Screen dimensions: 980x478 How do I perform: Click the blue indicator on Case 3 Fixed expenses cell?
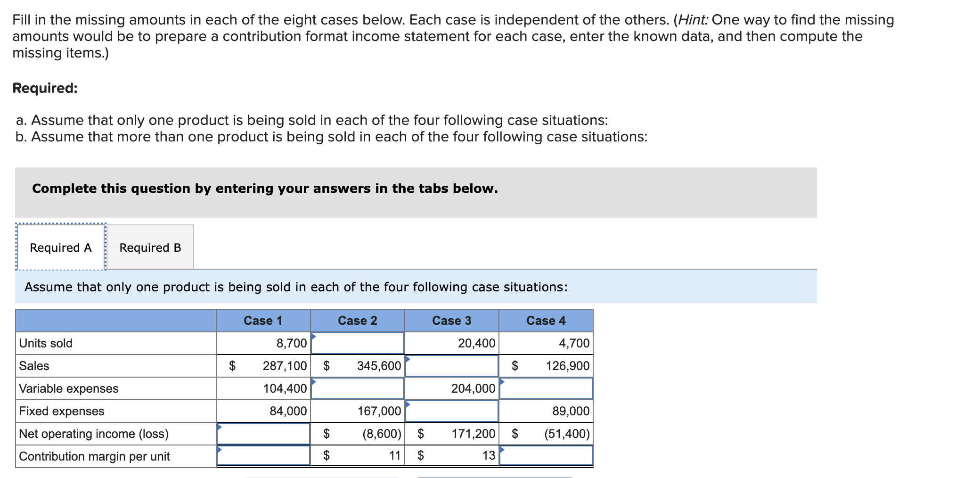click(407, 404)
